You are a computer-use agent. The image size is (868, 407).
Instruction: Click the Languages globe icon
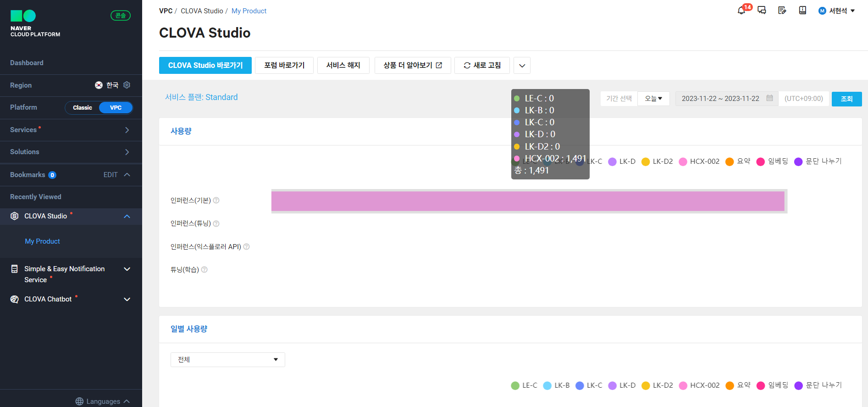(x=79, y=401)
